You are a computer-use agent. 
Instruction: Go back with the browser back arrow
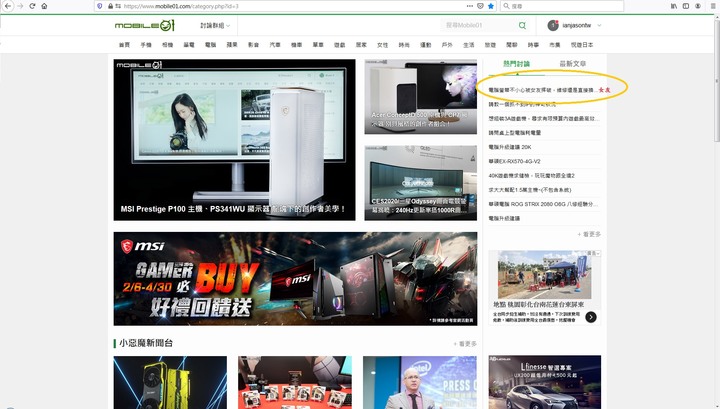[x=8, y=6]
